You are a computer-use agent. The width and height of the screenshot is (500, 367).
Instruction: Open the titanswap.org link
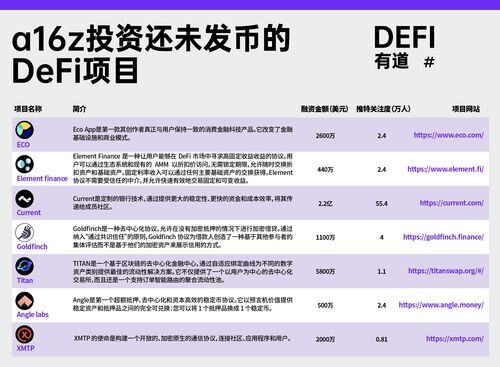click(446, 271)
